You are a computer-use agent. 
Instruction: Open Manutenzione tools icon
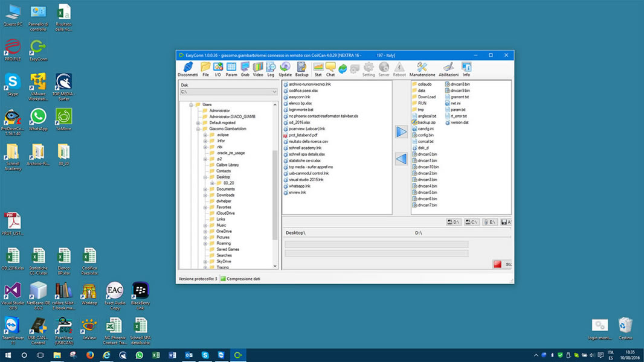[x=422, y=69]
